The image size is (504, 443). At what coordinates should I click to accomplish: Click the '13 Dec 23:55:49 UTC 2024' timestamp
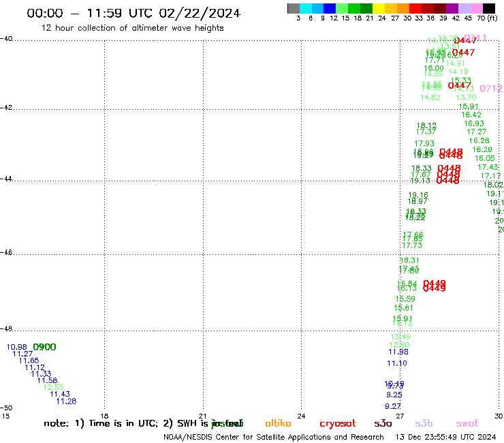445,438
